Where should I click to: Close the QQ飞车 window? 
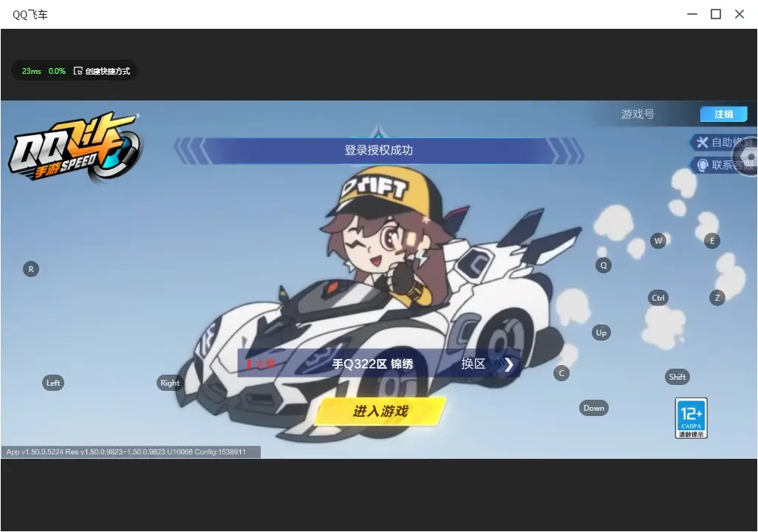(739, 15)
